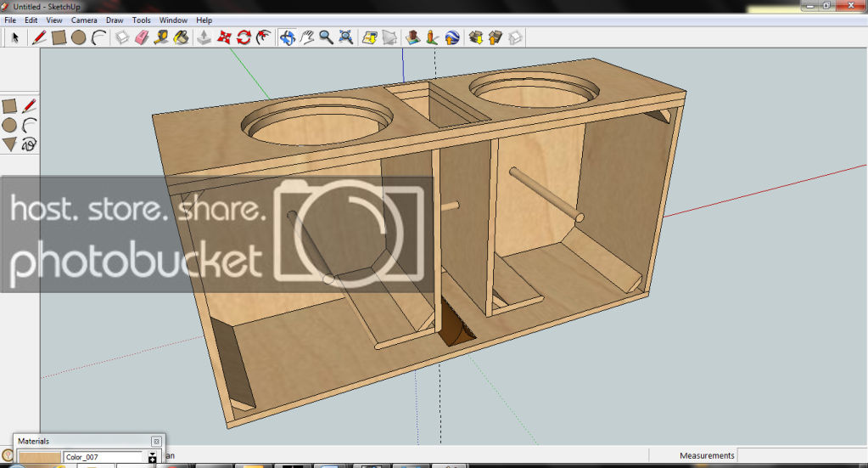The width and height of the screenshot is (868, 468).
Task: Select the Rotate tool
Action: 244,37
